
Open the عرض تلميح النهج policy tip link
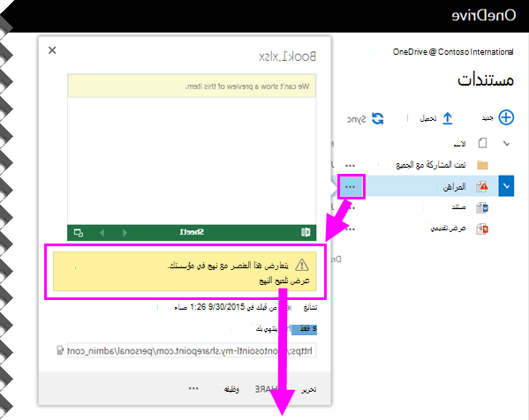coord(284,281)
